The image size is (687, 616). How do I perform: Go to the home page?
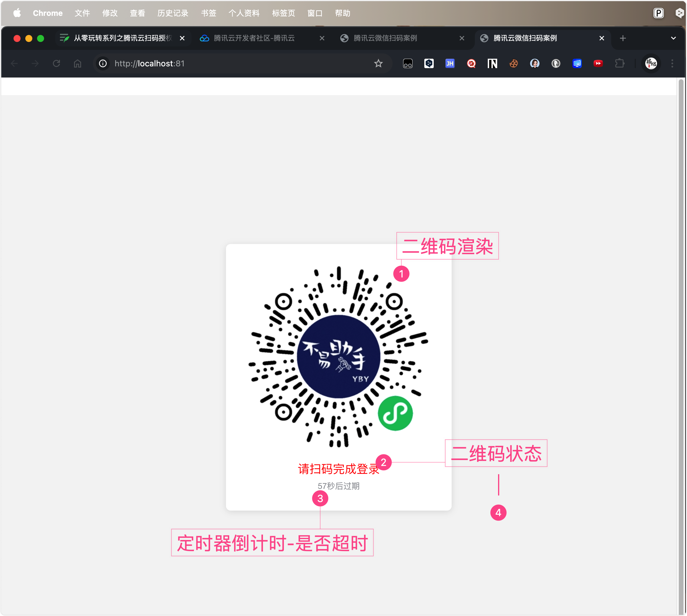pos(78,64)
